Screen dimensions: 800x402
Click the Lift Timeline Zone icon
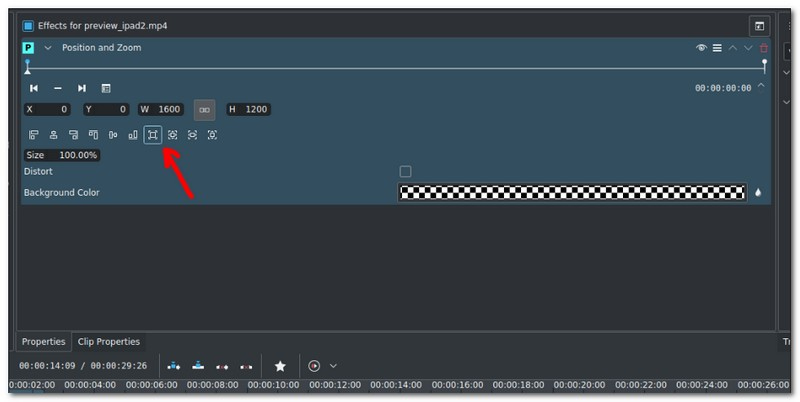[x=246, y=366]
